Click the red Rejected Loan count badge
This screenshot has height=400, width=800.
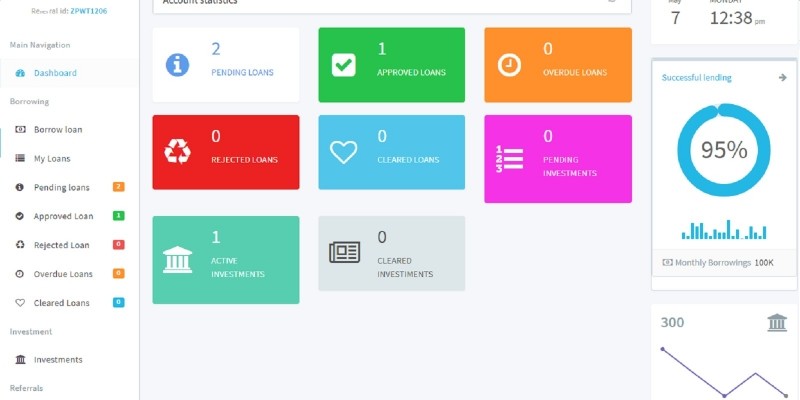pos(118,245)
